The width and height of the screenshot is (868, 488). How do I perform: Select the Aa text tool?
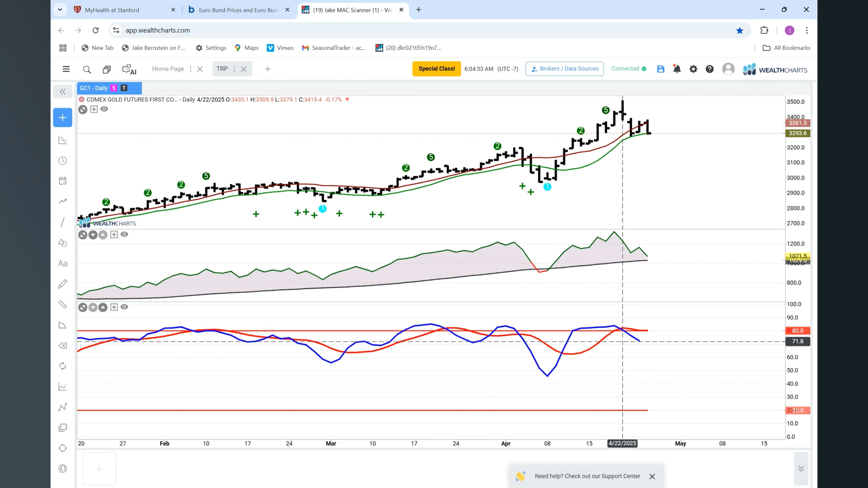[x=63, y=263]
